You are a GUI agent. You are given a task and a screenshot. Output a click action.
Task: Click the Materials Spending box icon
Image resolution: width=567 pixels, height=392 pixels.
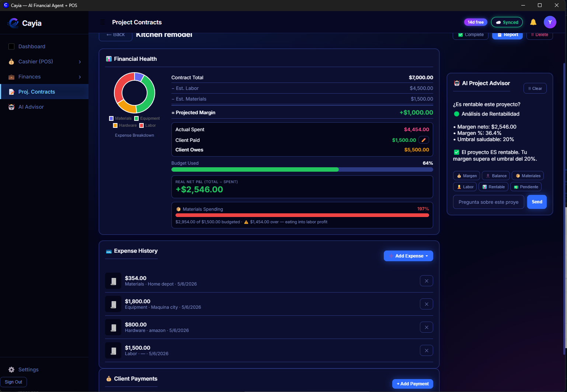(x=178, y=209)
